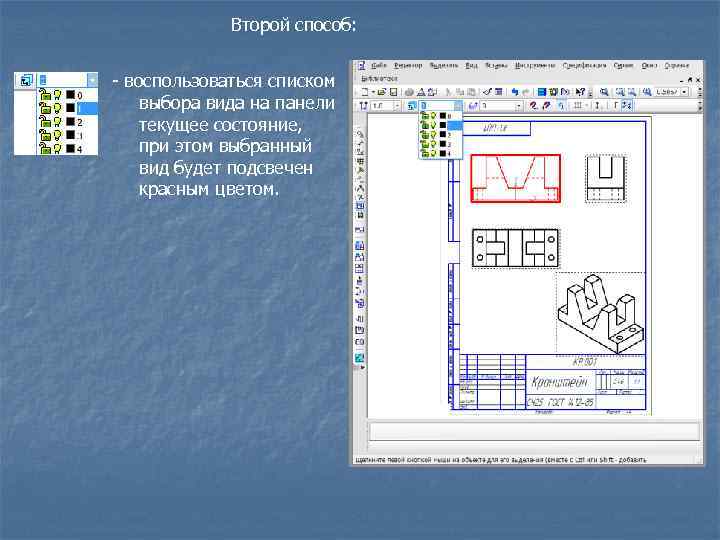Open dropdown arrow beside New document icon

(373, 92)
